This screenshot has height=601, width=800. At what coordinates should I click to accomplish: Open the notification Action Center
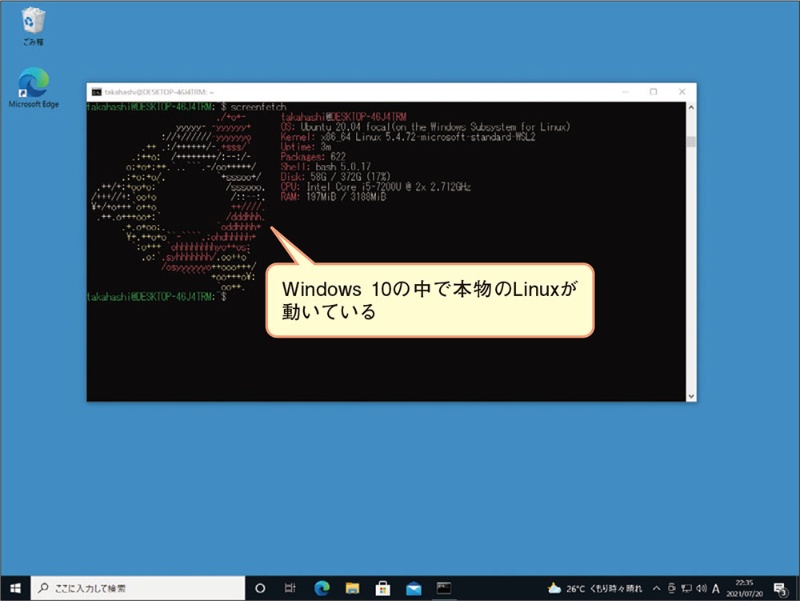[781, 587]
